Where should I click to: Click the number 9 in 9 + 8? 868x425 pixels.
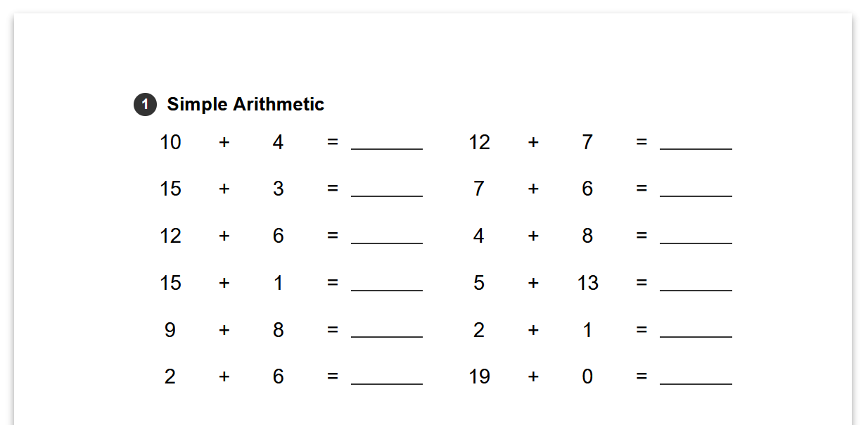click(x=170, y=330)
